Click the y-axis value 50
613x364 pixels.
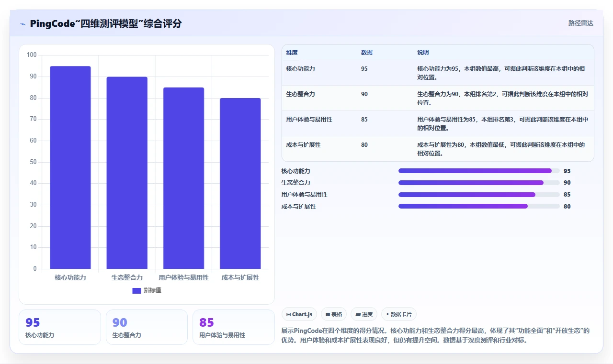coord(33,162)
